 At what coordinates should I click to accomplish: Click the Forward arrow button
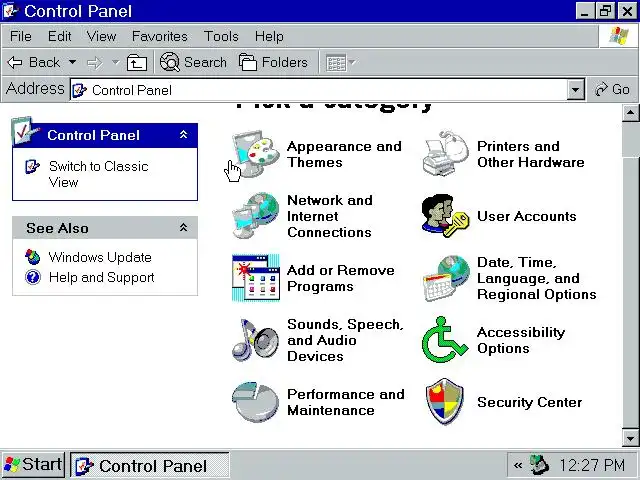click(x=95, y=63)
